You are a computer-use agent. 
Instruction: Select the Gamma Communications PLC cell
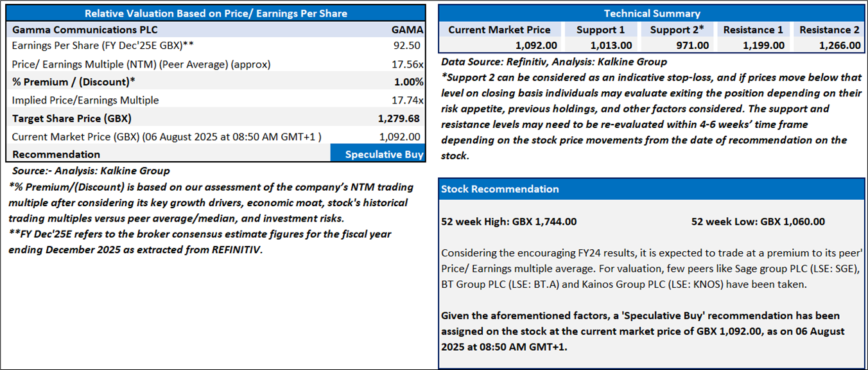(x=85, y=30)
